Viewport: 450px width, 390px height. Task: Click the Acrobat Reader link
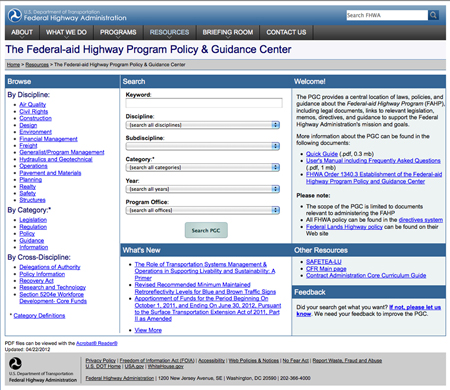pyautogui.click(x=97, y=343)
